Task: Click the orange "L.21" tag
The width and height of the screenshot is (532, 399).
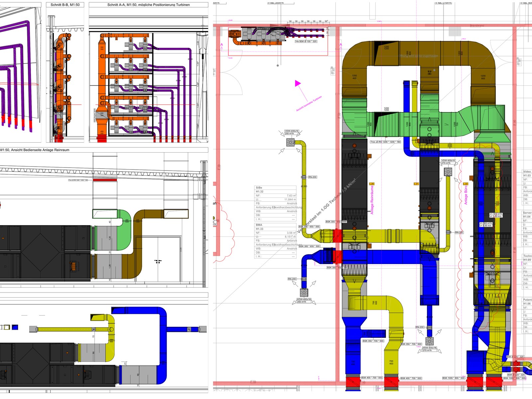Action: pos(416,184)
